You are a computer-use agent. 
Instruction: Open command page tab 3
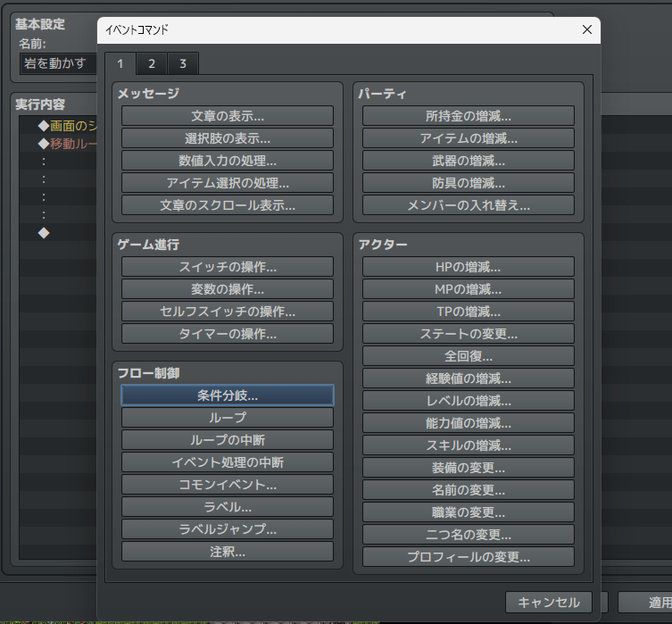(182, 63)
